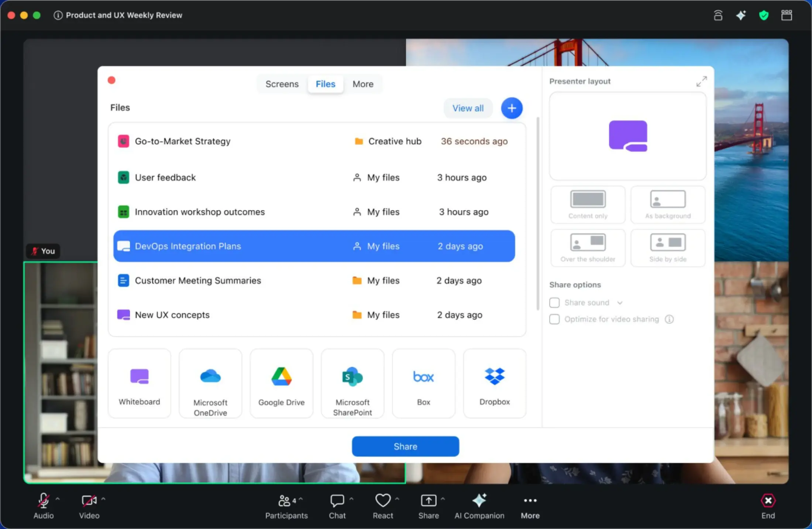
Task: Open Audio options caret
Action: pos(58,499)
